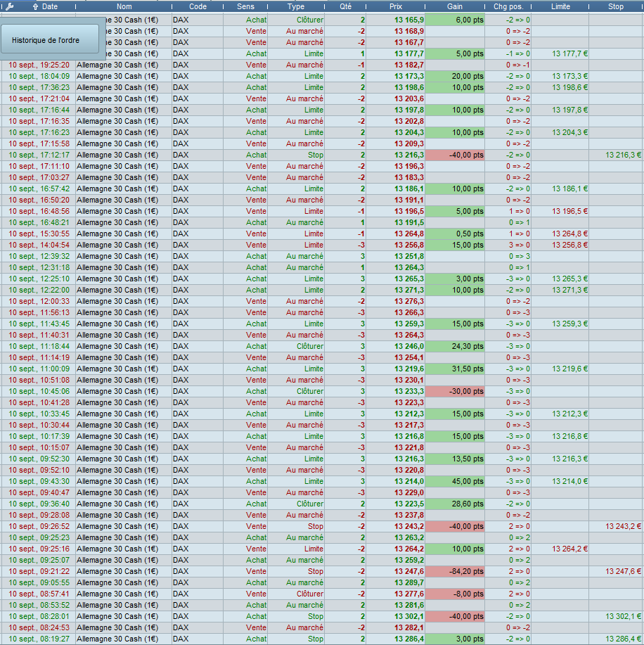Click price 13 209,3 cell

[408, 143]
